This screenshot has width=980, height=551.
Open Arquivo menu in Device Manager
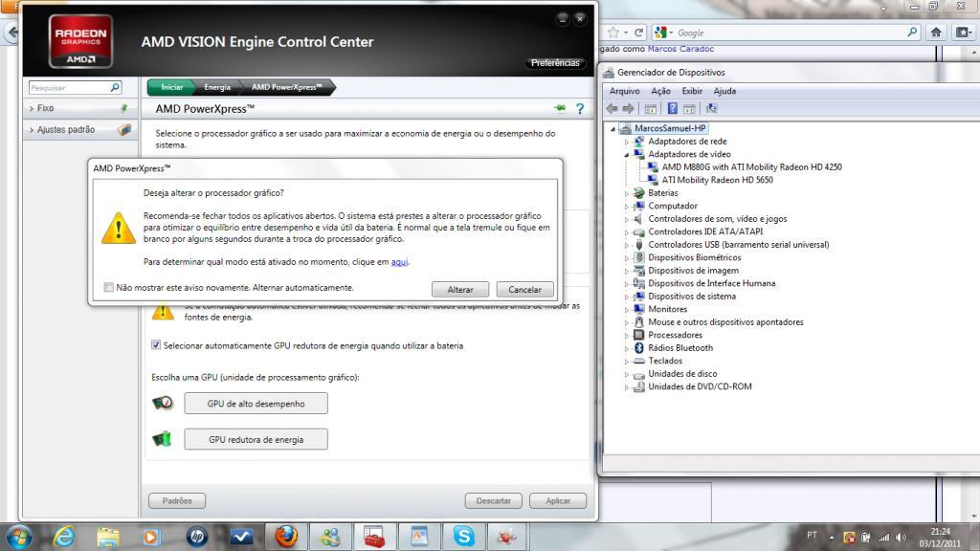(x=624, y=91)
